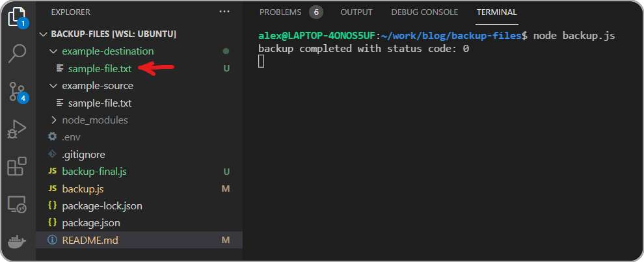Screen dimensions: 644x262
Task: Click the M status on README.md
Action: coord(226,240)
